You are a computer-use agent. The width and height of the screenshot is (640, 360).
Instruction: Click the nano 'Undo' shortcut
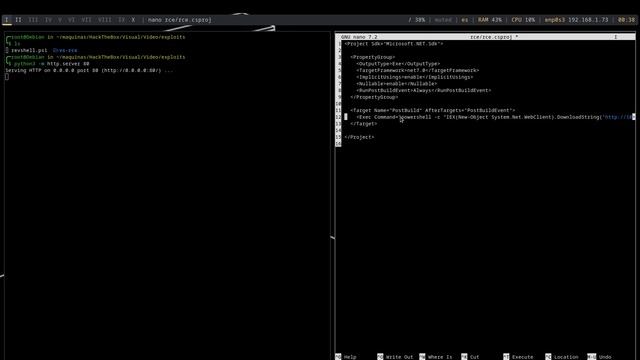600,357
